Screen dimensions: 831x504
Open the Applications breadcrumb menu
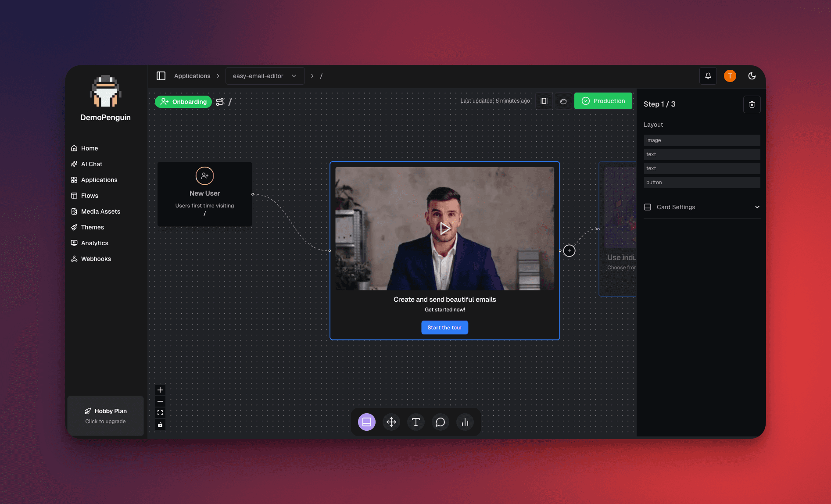click(x=192, y=75)
